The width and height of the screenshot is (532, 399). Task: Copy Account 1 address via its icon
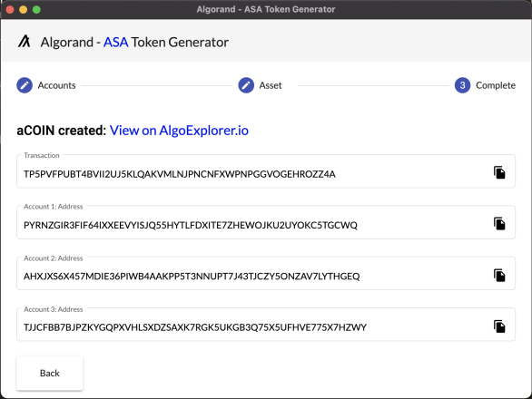coord(499,224)
